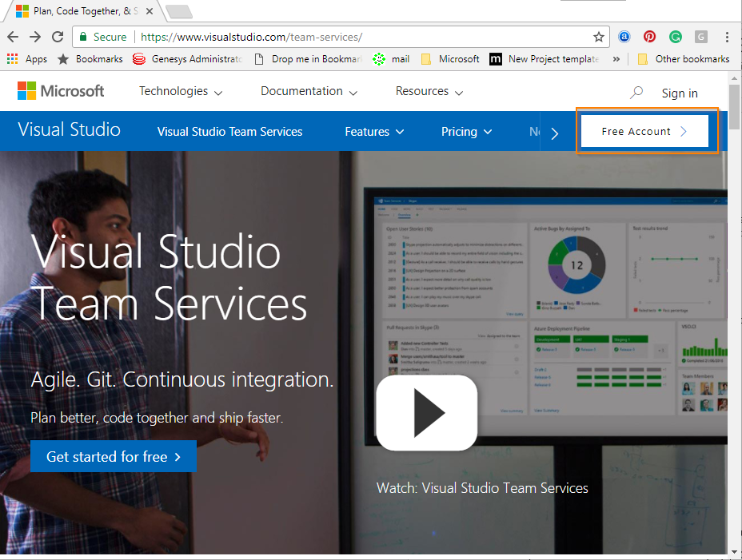Open the Microsoft bookmarks folder
Viewport: 742px width, 560px height.
[450, 59]
